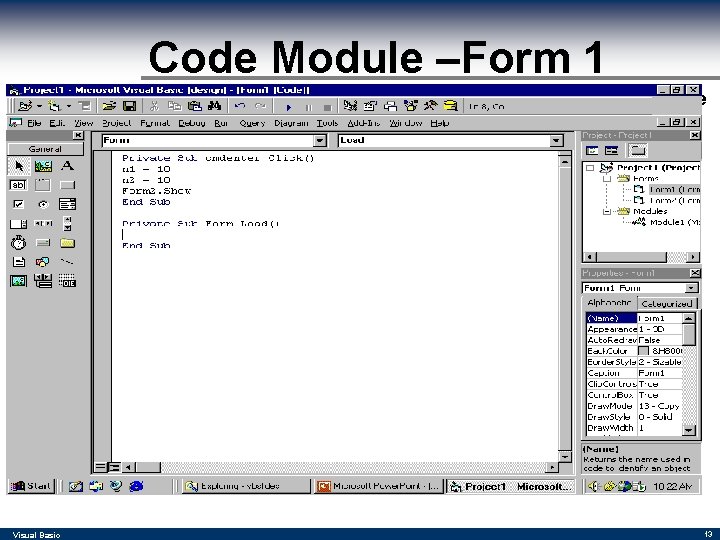Open Object Browser from toolbar
720x540 pixels.
coord(411,106)
